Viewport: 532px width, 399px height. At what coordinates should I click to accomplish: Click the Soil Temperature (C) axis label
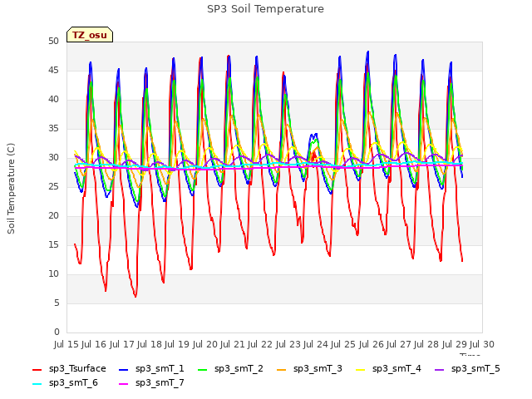[11, 189]
